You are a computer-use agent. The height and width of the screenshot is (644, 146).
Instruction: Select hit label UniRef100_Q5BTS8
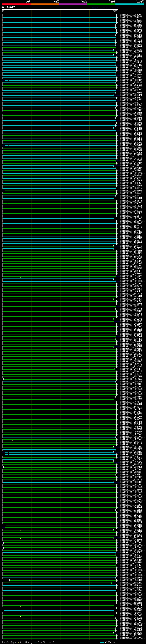(131, 22)
